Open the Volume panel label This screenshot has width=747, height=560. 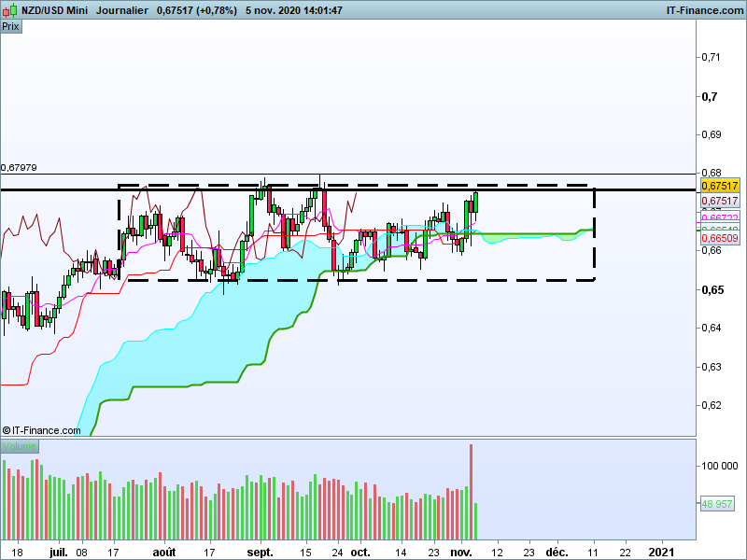point(20,446)
